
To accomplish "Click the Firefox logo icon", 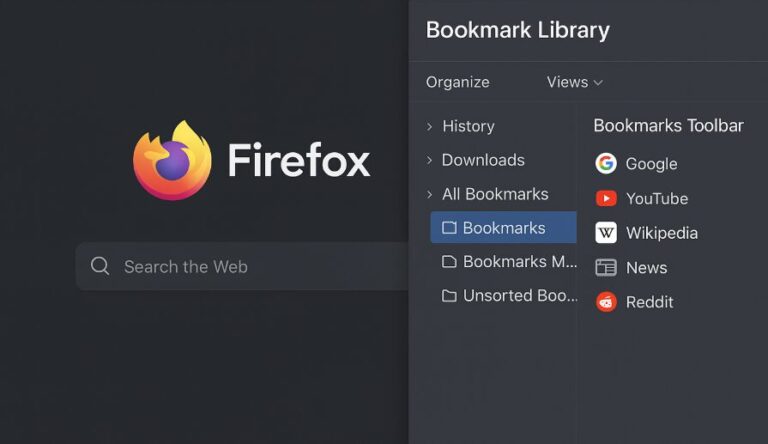I will click(172, 160).
